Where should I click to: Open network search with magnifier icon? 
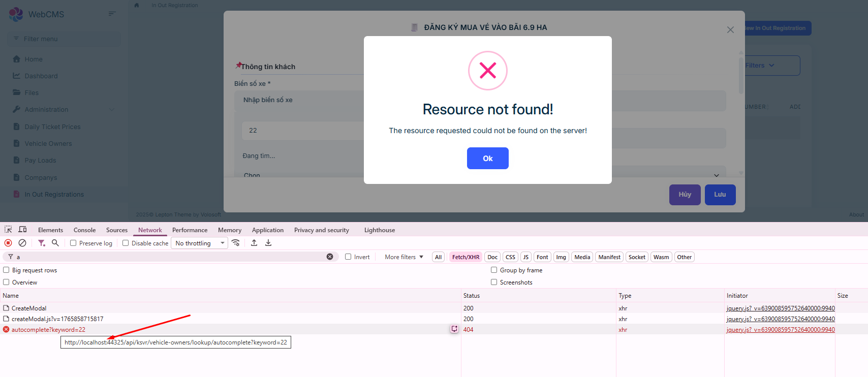point(55,243)
